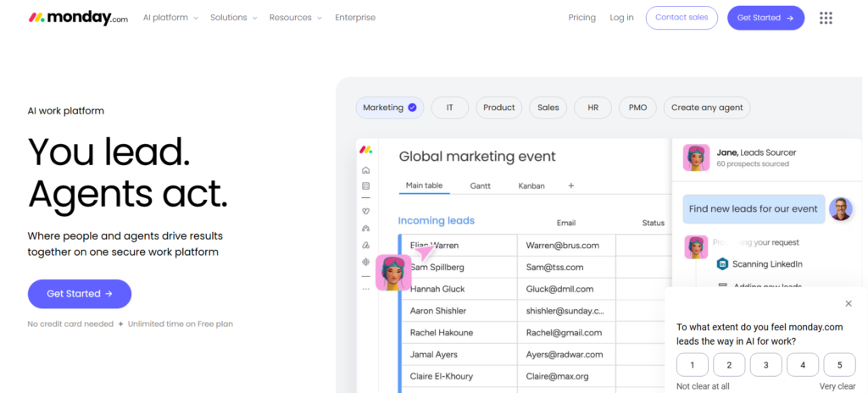Click the table icon below home in sidebar
Image resolution: width=868 pixels, height=393 pixels.
click(365, 186)
